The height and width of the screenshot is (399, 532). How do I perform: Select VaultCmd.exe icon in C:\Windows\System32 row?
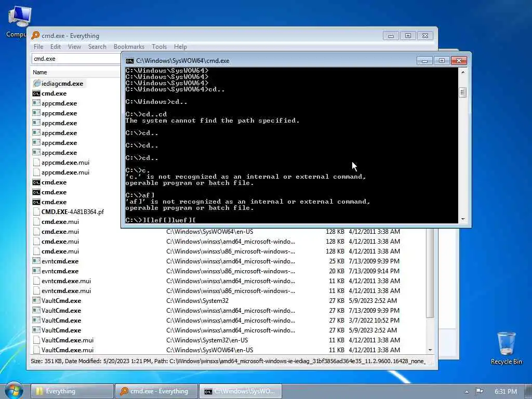pos(36,301)
